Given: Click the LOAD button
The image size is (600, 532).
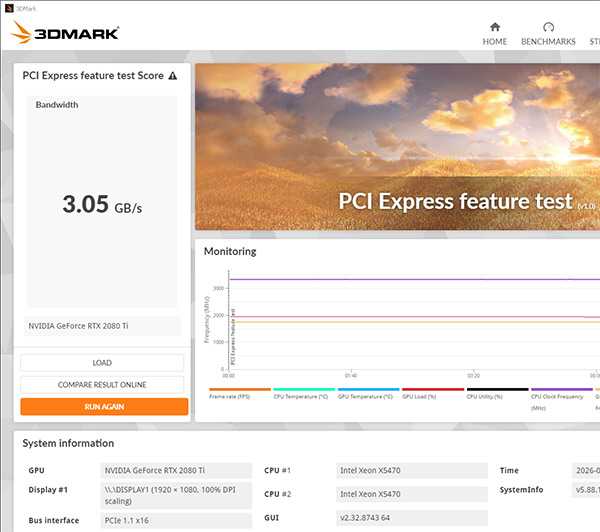Looking at the screenshot, I should click(102, 362).
